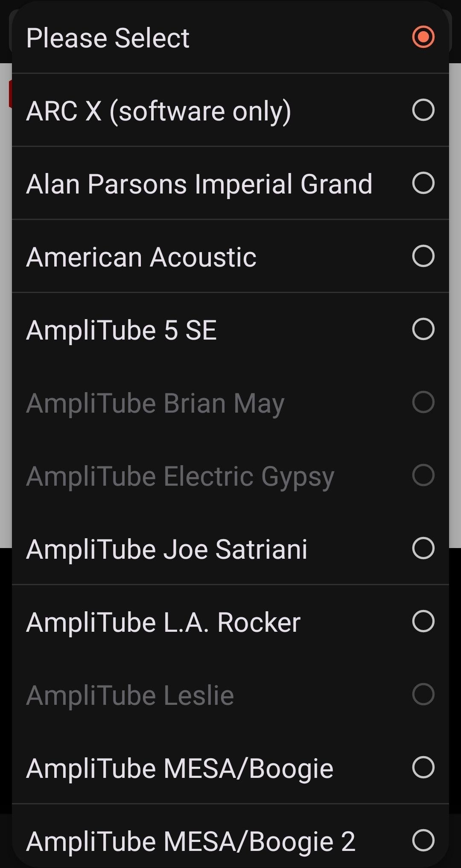This screenshot has height=868, width=461.
Task: Pick the AmpliTube MESA/Boogie radio button
Action: click(423, 768)
